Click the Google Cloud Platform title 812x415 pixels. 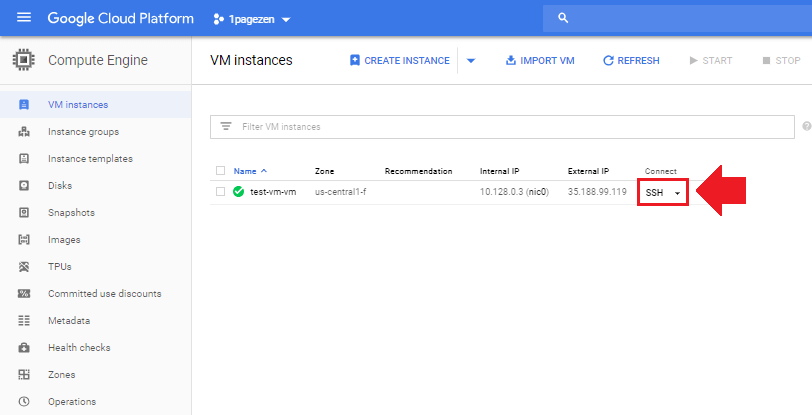pos(121,18)
